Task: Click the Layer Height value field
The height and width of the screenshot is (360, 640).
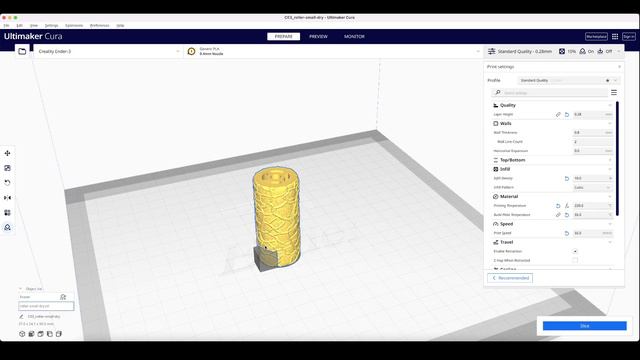Action: coord(593,115)
